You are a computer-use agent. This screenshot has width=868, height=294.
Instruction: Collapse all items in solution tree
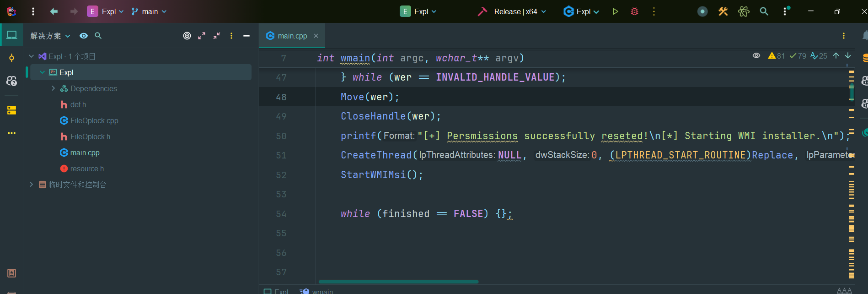(x=217, y=36)
